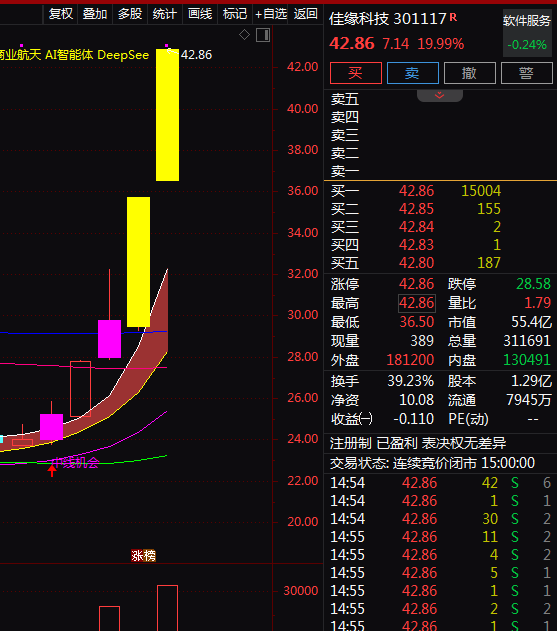Image resolution: width=557 pixels, height=631 pixels.
Task: Click the red R margin-trading badge
Action: pyautogui.click(x=453, y=17)
